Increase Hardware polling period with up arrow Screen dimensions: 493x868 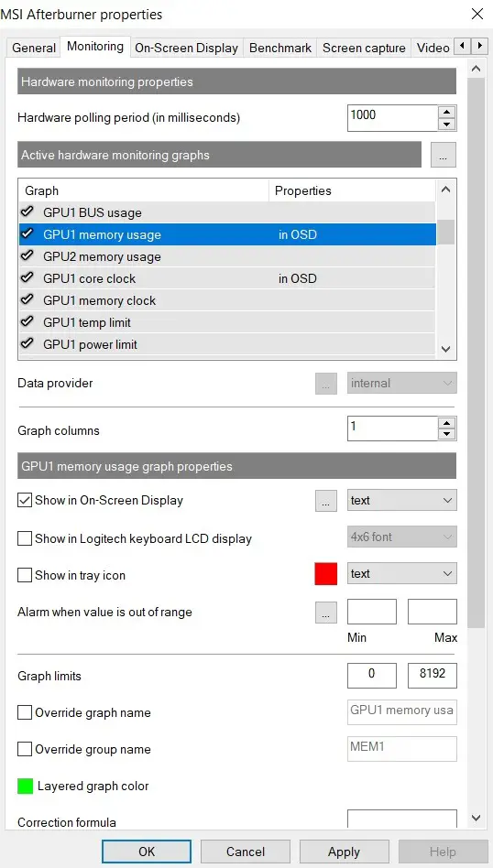click(x=446, y=112)
